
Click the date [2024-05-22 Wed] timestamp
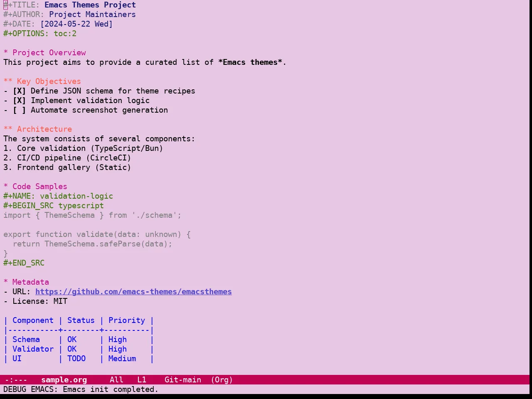76,24
